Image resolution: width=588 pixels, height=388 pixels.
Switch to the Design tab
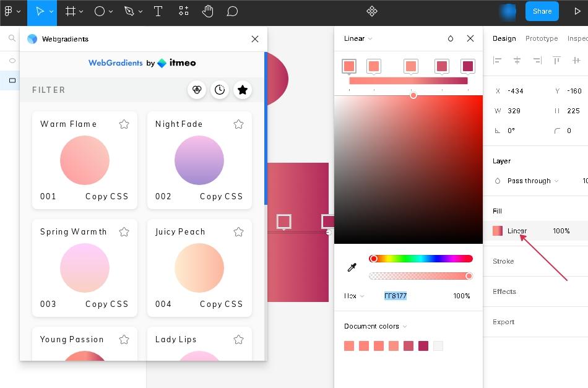click(504, 38)
